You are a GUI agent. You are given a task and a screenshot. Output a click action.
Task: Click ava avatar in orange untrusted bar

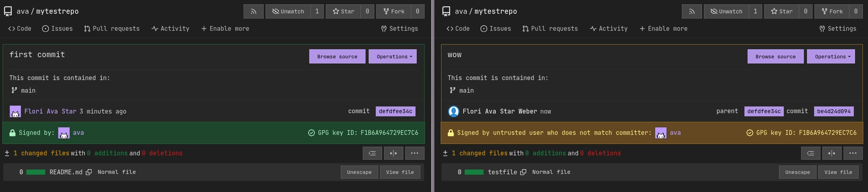tap(661, 133)
